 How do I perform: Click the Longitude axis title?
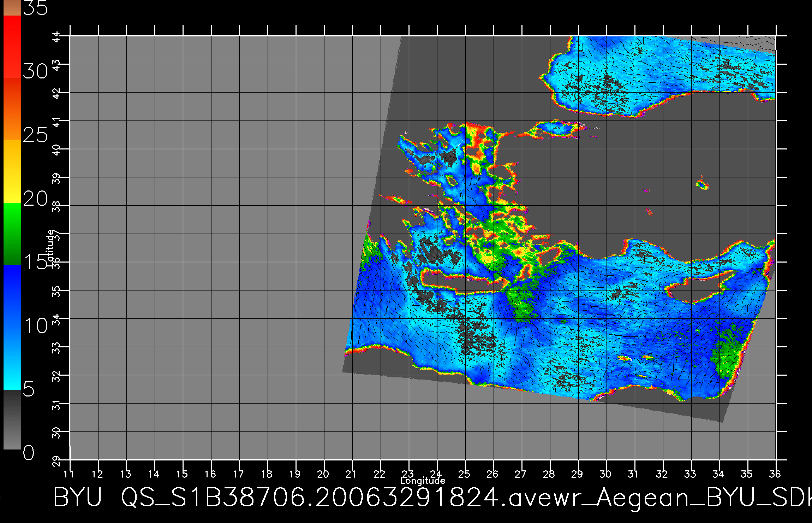[423, 481]
